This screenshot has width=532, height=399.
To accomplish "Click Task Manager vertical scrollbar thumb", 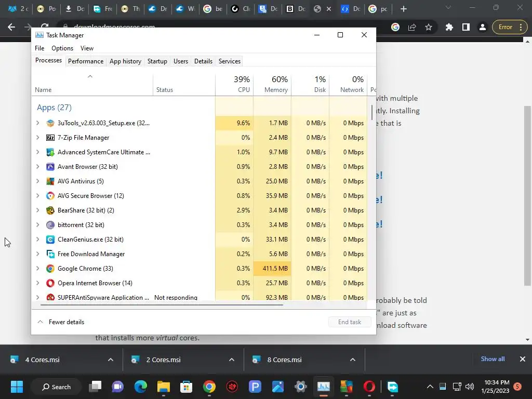I will tap(372, 112).
